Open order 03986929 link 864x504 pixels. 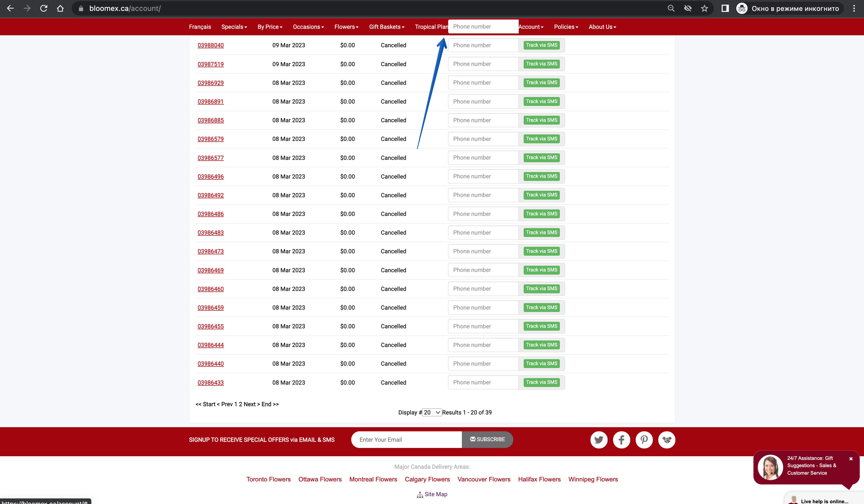point(210,83)
